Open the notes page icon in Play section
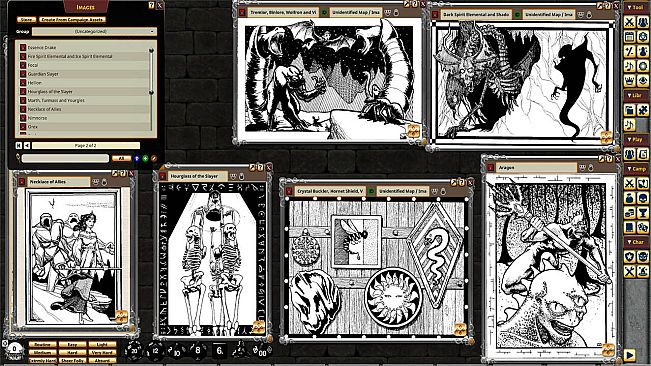The image size is (651, 366). tap(643, 154)
